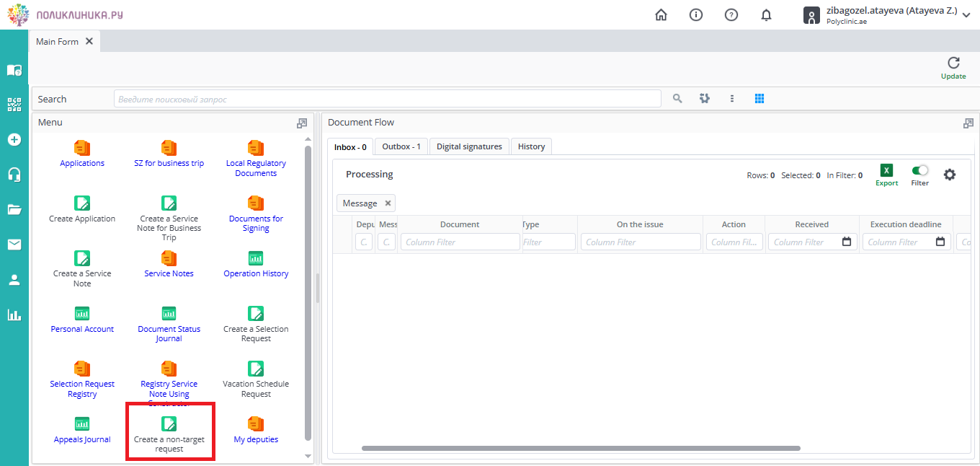Open the mail envelope icon in sidebar
980x466 pixels.
pos(14,245)
